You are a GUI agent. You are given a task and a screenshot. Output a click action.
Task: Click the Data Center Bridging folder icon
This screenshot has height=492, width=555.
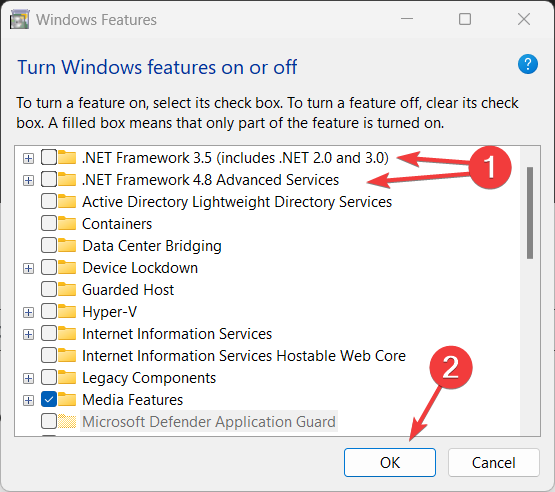coord(67,246)
